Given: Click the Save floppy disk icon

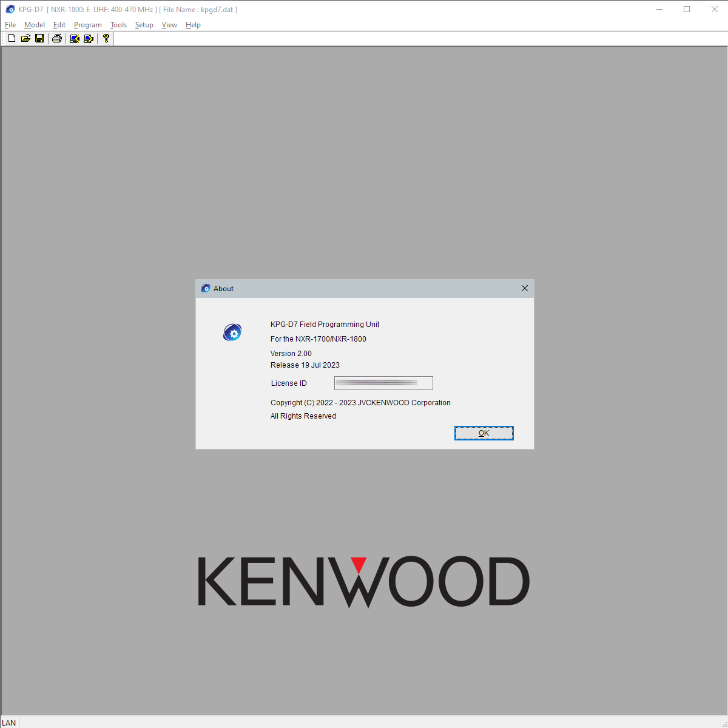Looking at the screenshot, I should pyautogui.click(x=39, y=38).
